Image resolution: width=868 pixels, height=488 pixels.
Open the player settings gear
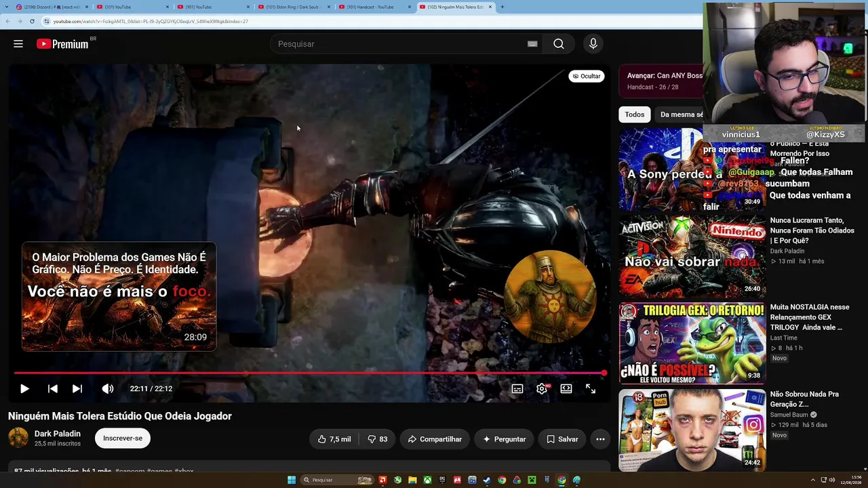point(542,388)
